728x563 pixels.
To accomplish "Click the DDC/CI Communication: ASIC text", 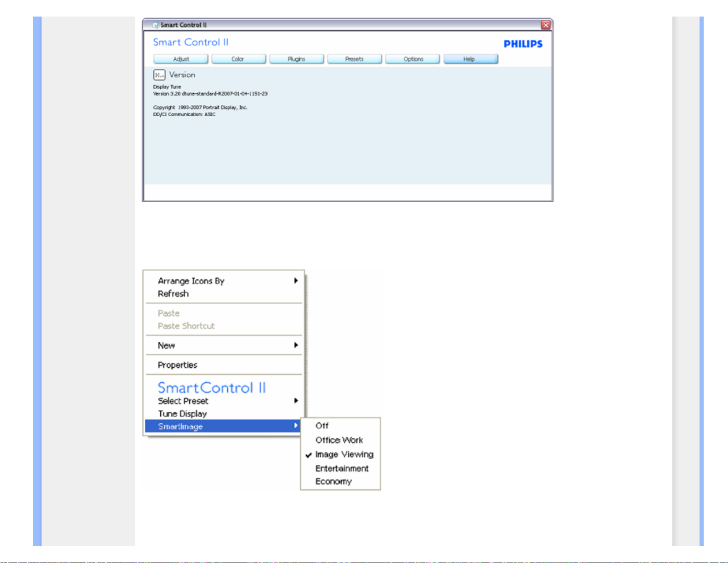I will [x=184, y=114].
